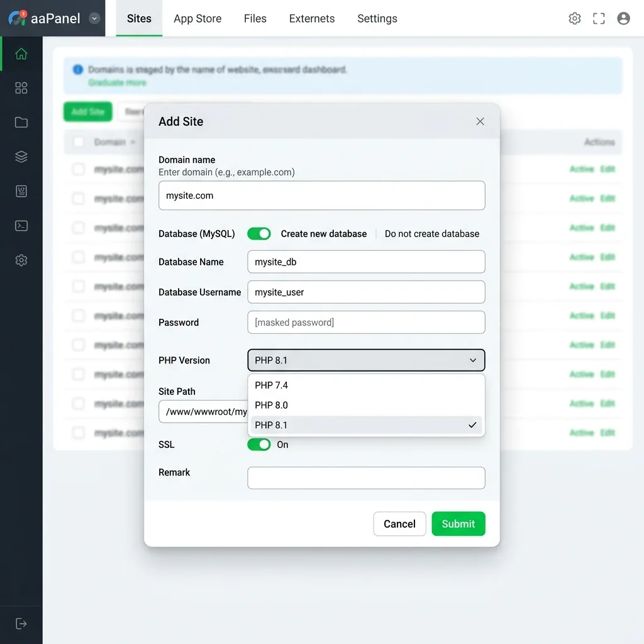Image resolution: width=644 pixels, height=644 pixels.
Task: Close the Add Site dialog
Action: (x=480, y=121)
